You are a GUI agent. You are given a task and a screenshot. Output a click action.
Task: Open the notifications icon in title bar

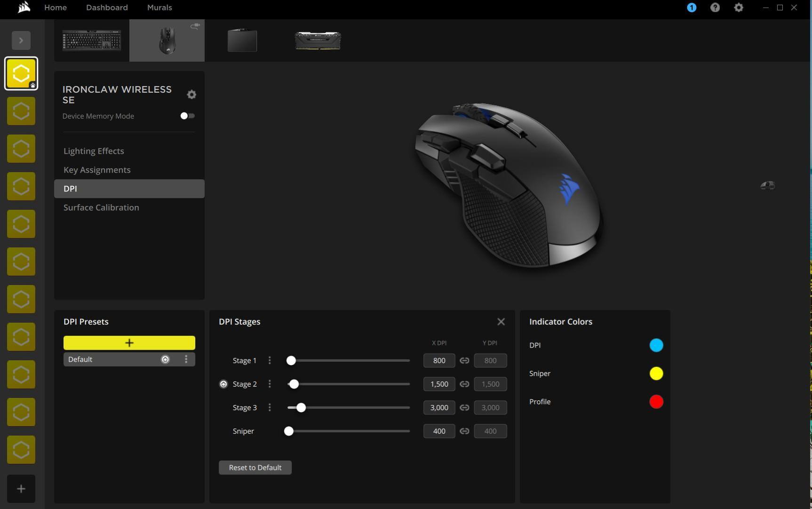point(691,8)
